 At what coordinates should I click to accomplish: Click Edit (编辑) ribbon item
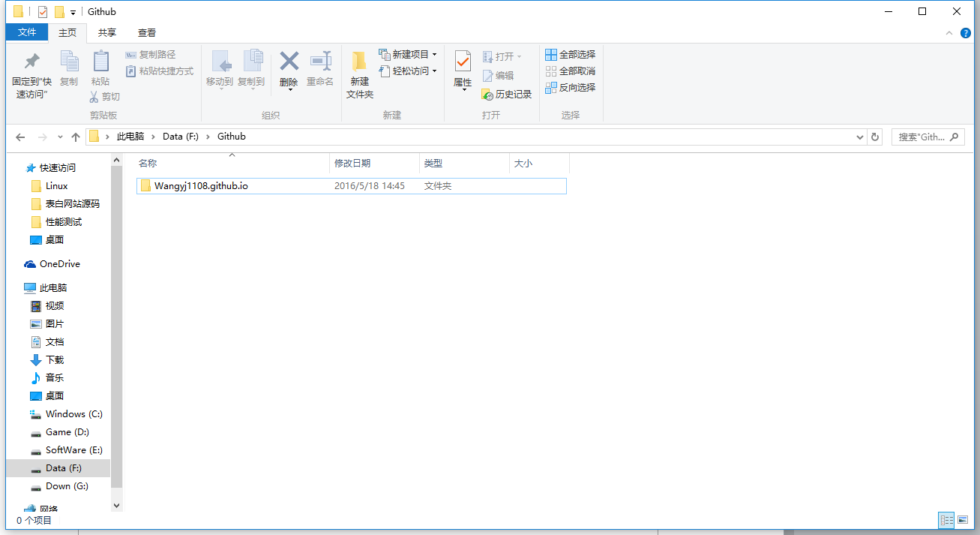coord(498,76)
